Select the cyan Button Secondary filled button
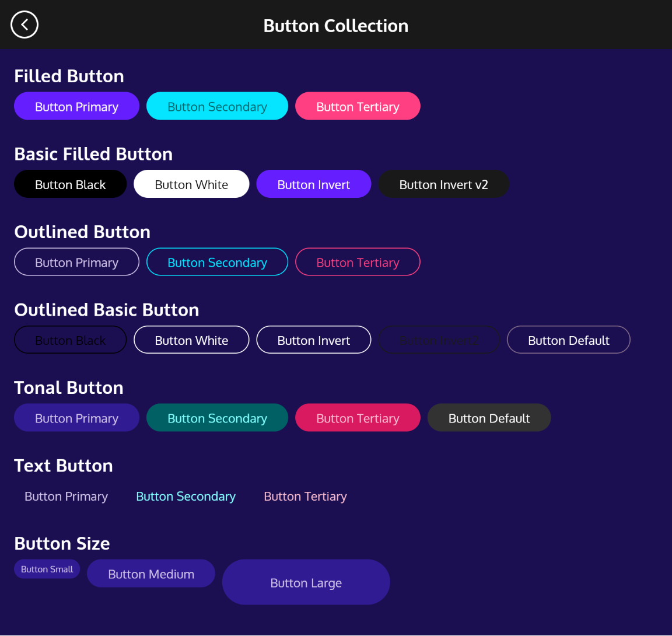Screen dimensions: 672x636 click(x=217, y=106)
